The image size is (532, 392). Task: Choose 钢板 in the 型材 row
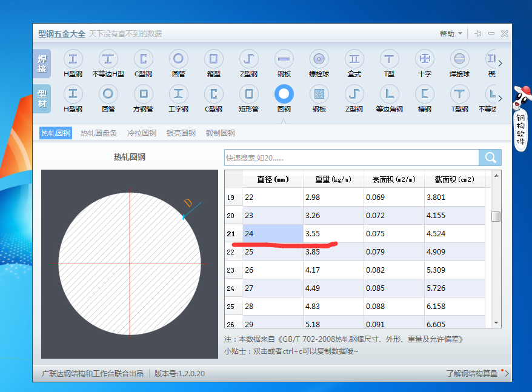(x=319, y=98)
